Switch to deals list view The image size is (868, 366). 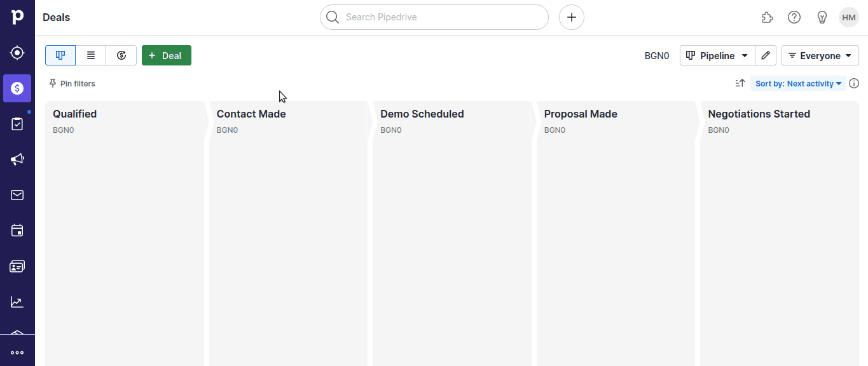[x=91, y=55]
